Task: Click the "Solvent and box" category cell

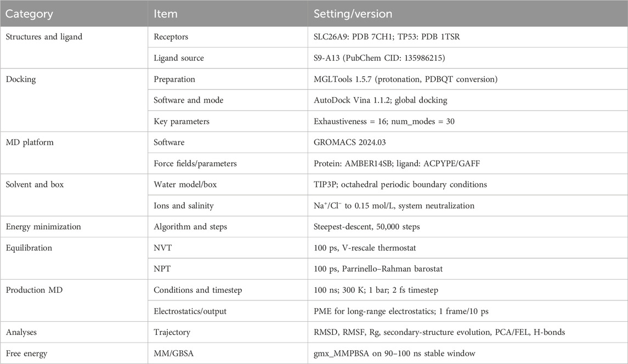Action: pyautogui.click(x=36, y=185)
